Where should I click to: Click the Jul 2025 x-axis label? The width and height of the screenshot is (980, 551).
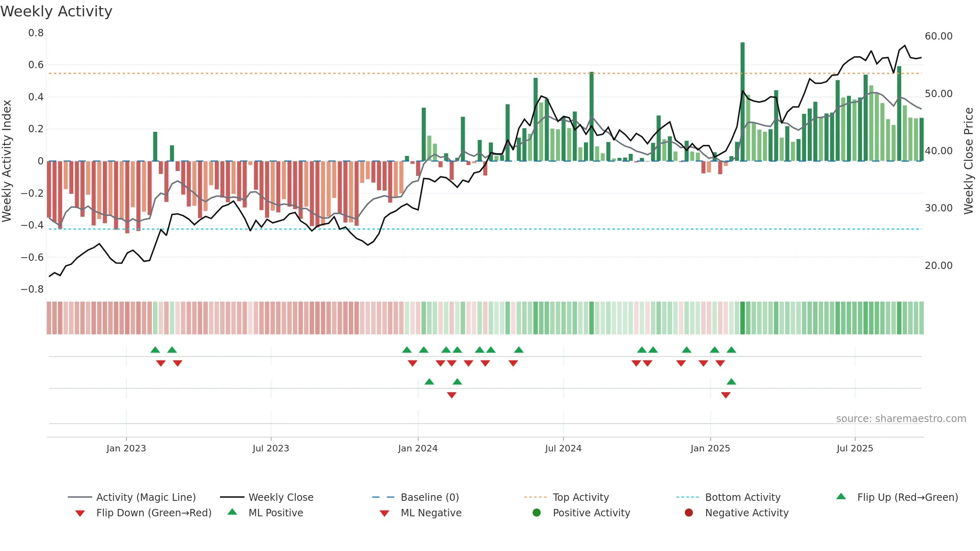point(855,448)
